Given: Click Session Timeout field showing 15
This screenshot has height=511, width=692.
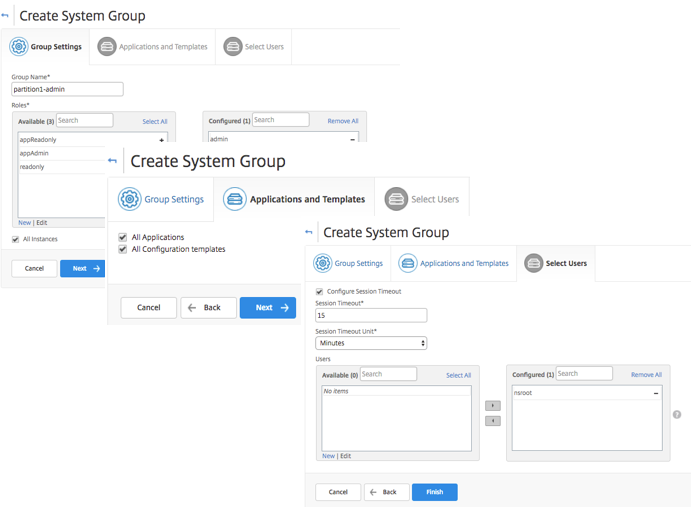Looking at the screenshot, I should [x=371, y=316].
